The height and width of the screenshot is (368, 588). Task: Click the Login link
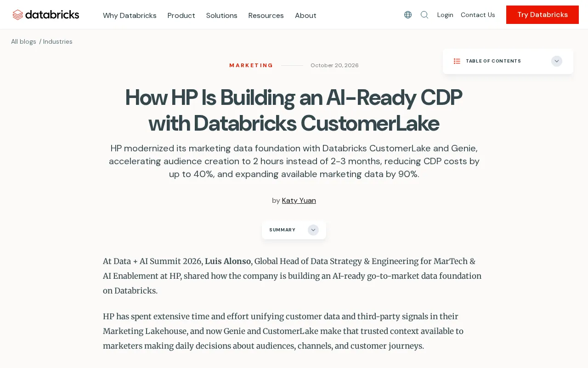tap(445, 15)
